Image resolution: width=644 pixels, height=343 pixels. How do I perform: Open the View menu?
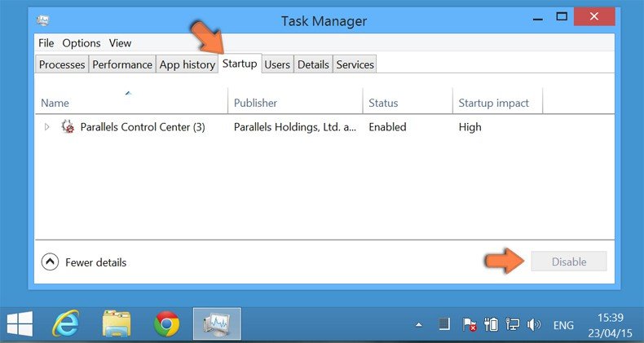pos(120,43)
